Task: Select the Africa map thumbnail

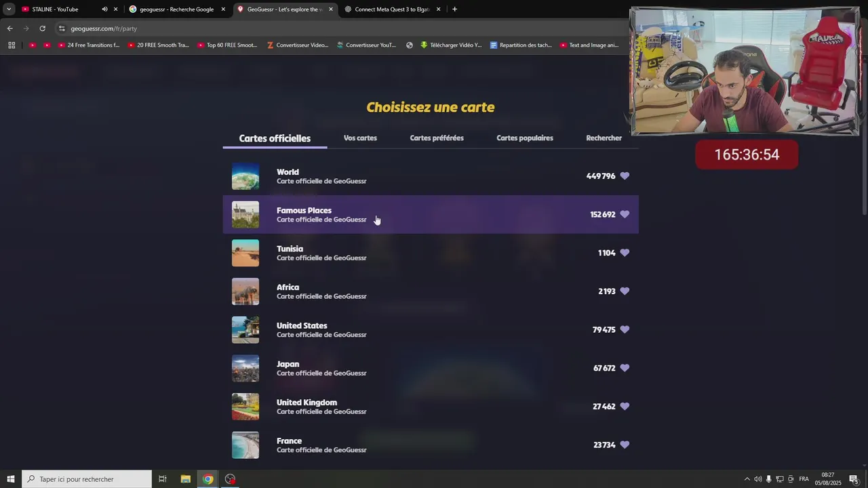Action: pyautogui.click(x=245, y=291)
